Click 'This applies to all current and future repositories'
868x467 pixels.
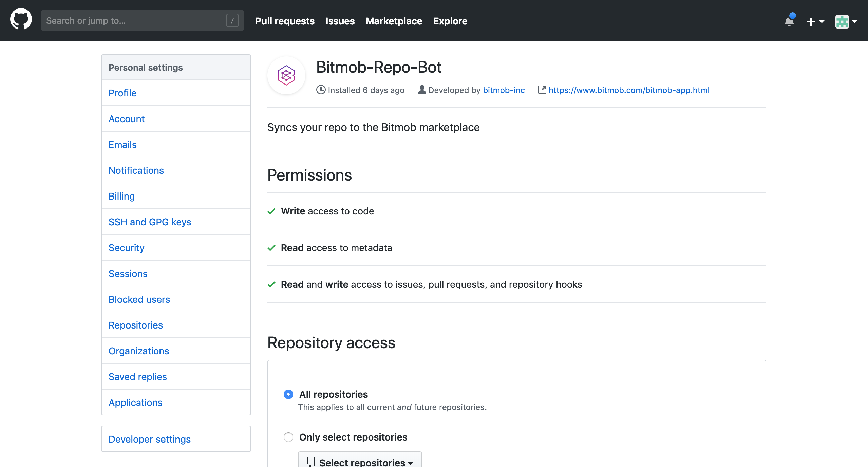point(392,407)
